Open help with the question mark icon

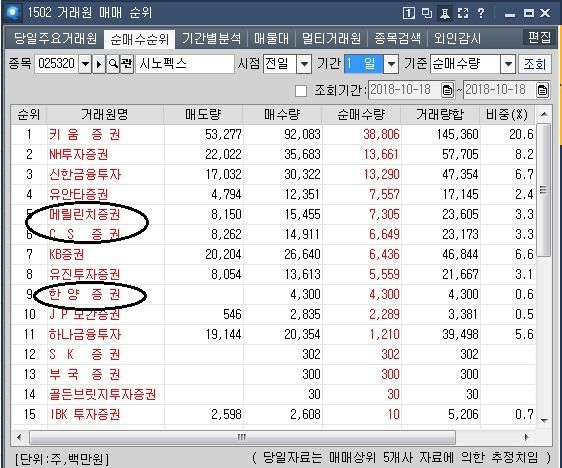point(481,13)
